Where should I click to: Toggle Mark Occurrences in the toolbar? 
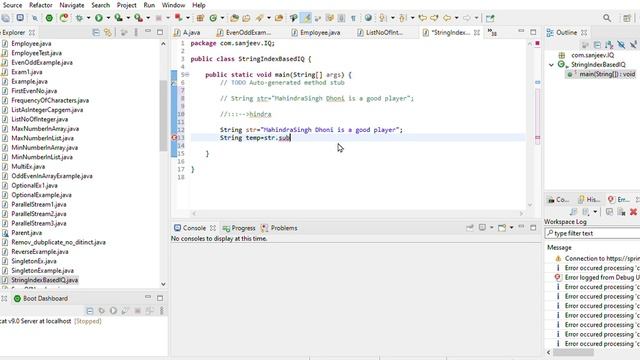(x=306, y=18)
